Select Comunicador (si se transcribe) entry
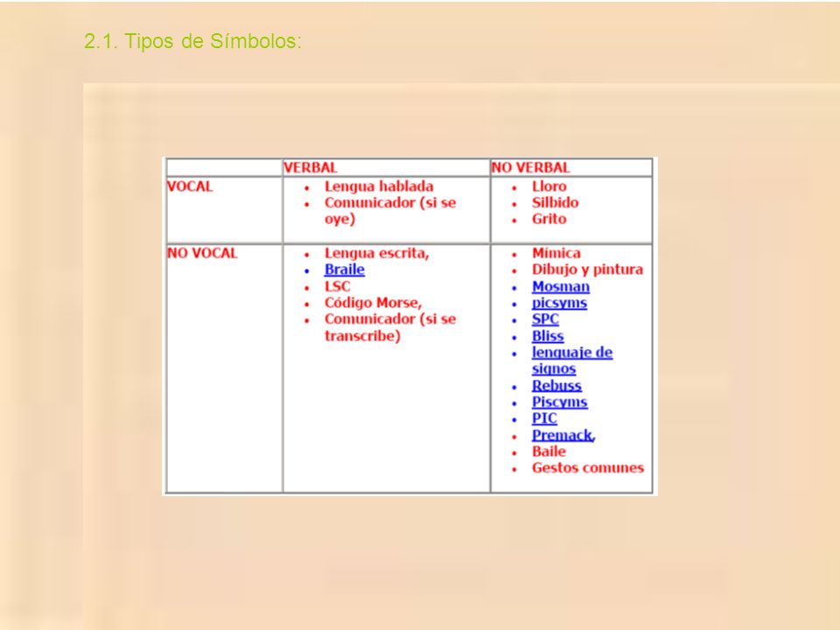This screenshot has width=840, height=630. [x=390, y=327]
